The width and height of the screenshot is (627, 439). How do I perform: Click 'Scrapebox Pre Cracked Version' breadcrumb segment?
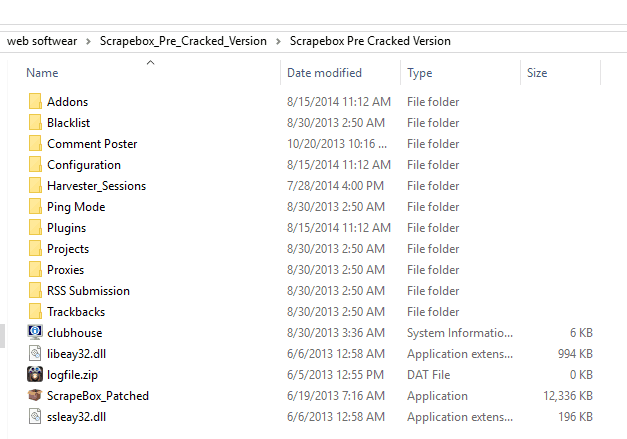click(370, 41)
